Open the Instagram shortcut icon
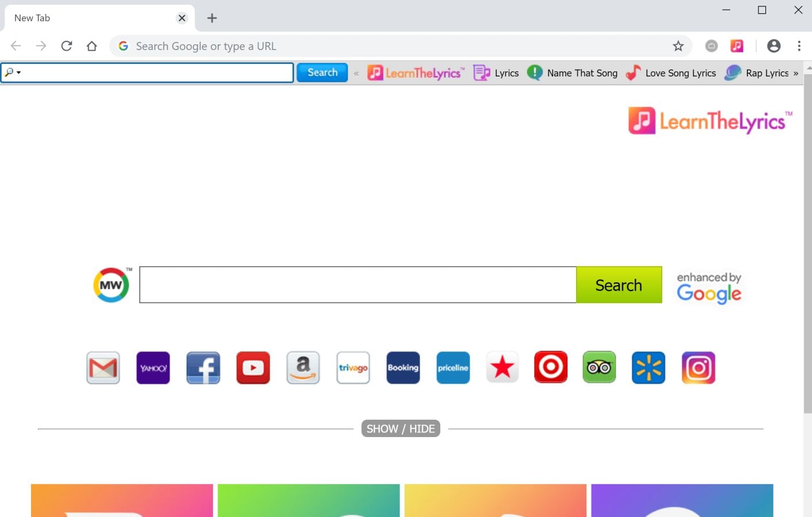The width and height of the screenshot is (812, 517). pyautogui.click(x=699, y=367)
